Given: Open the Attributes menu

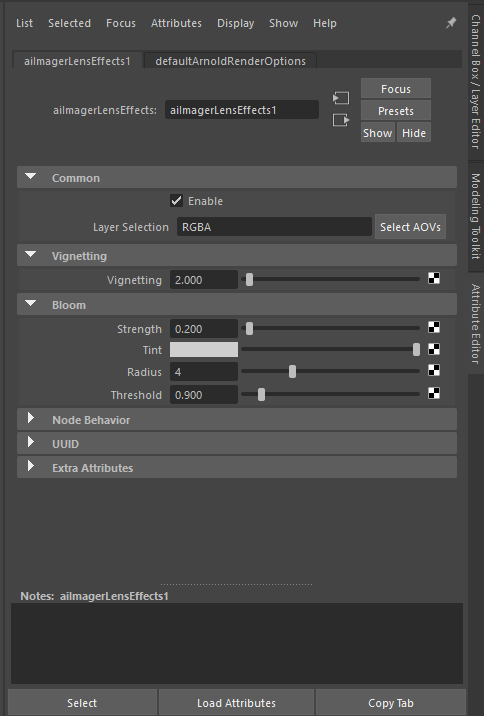Looking at the screenshot, I should click(x=176, y=23).
